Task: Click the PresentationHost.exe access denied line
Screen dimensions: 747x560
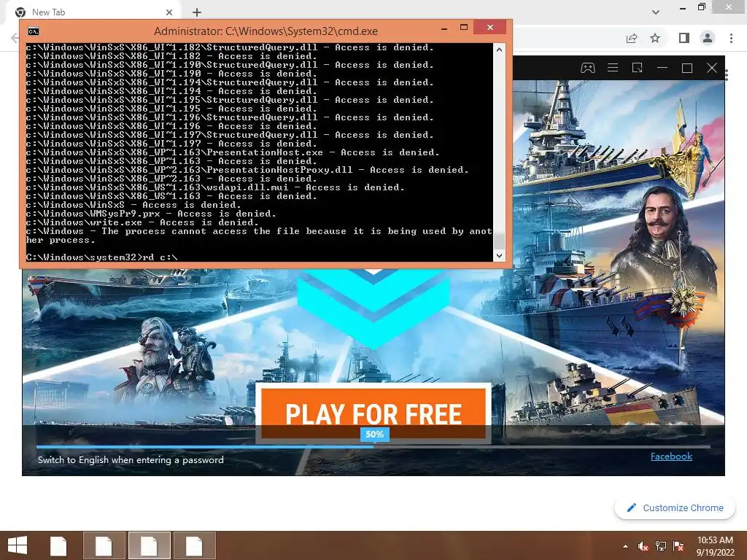Action: (x=233, y=152)
